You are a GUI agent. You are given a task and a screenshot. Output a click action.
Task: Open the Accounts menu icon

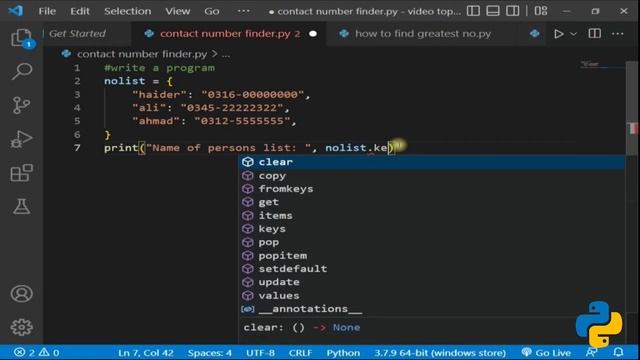21,293
